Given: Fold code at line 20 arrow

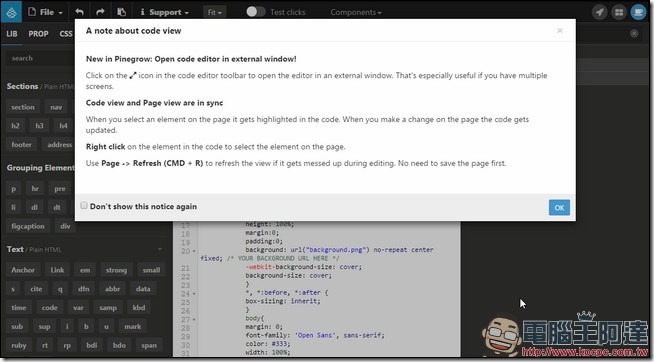Looking at the screenshot, I should click(194, 251).
